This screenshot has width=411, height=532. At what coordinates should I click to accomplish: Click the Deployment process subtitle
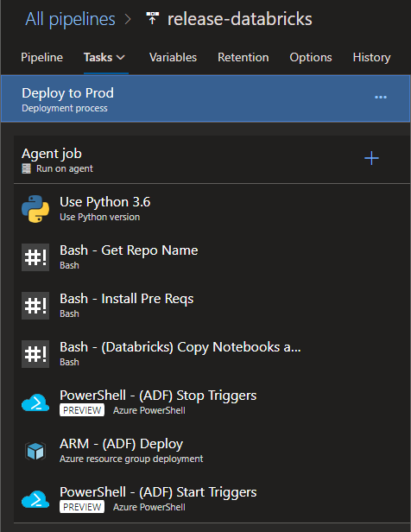tap(65, 108)
